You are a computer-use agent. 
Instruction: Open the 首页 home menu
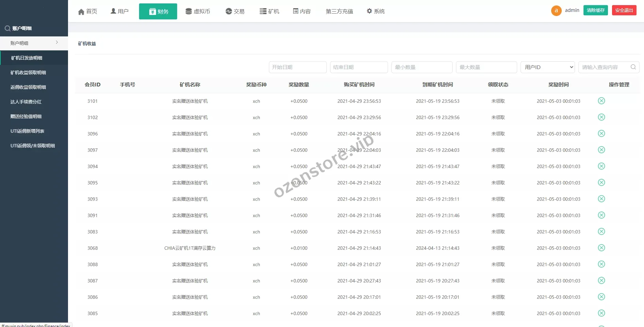pyautogui.click(x=88, y=12)
